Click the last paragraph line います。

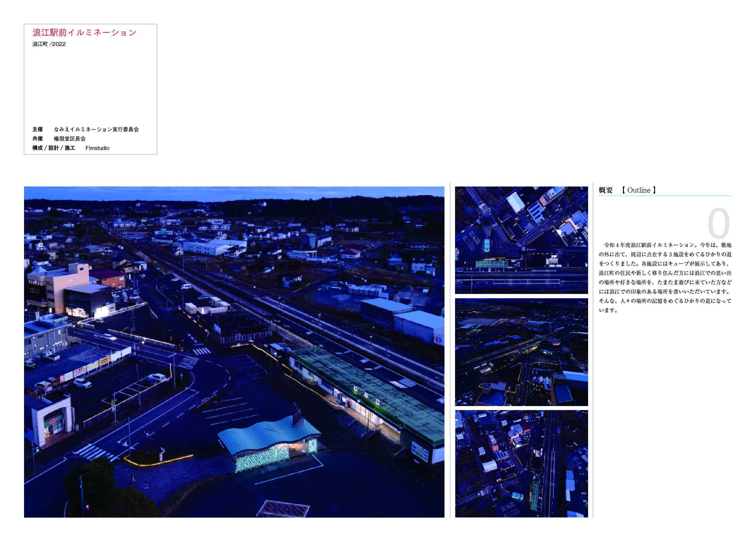tap(608, 310)
